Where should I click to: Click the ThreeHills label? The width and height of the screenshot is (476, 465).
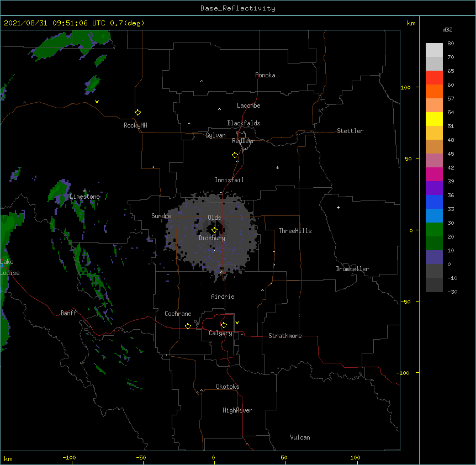click(295, 231)
